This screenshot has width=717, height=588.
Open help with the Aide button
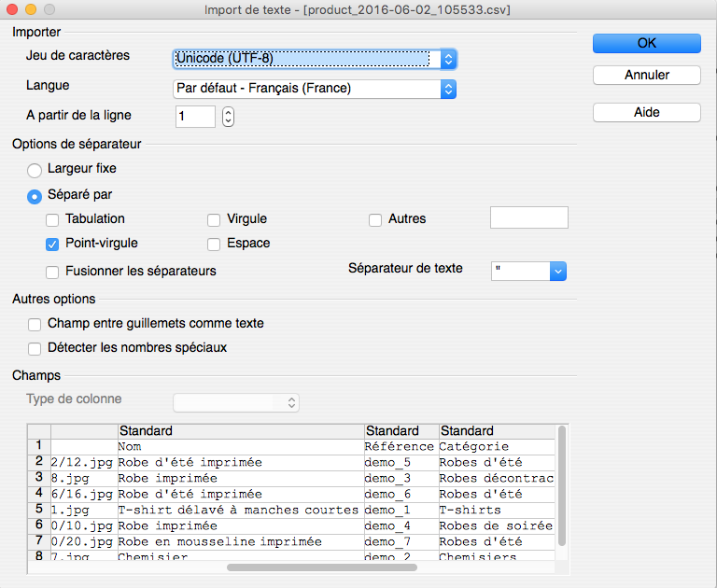[647, 113]
